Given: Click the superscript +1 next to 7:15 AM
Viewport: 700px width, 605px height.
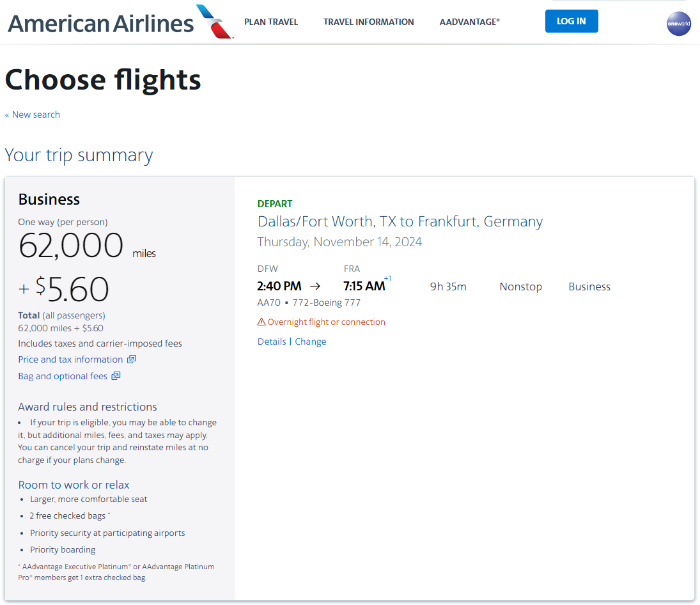Looking at the screenshot, I should pos(388,278).
